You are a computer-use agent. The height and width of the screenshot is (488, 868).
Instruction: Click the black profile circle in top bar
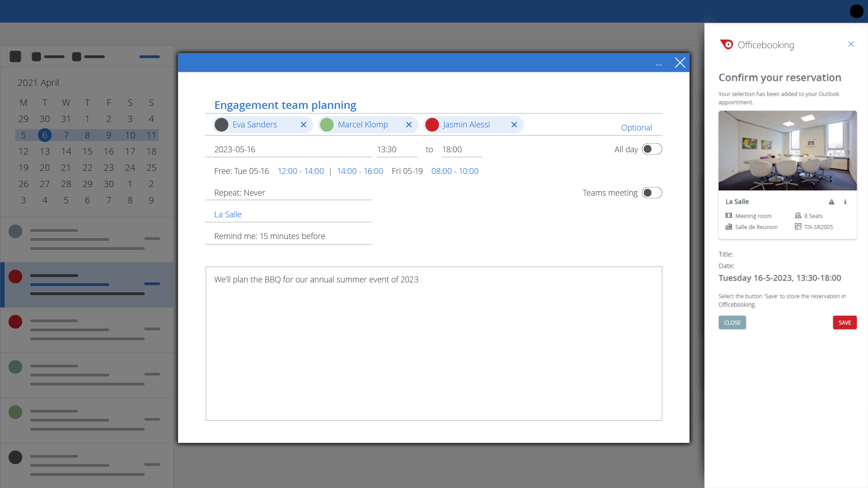coord(856,11)
